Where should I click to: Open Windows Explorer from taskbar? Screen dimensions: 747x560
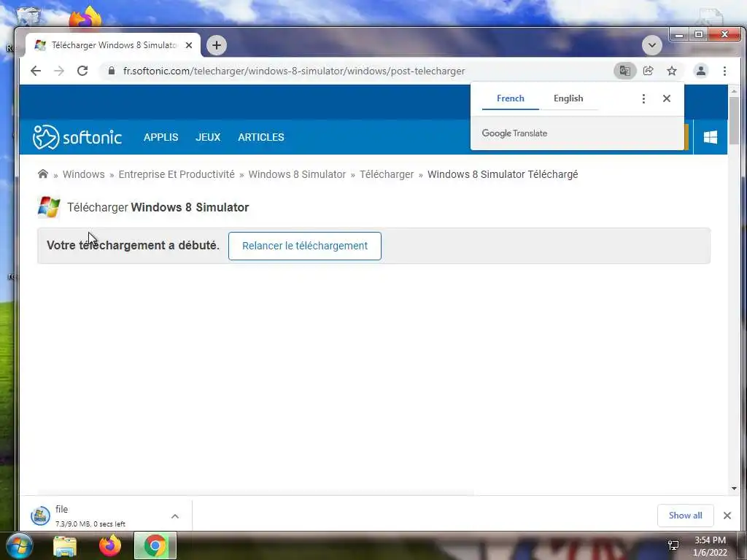click(65, 546)
